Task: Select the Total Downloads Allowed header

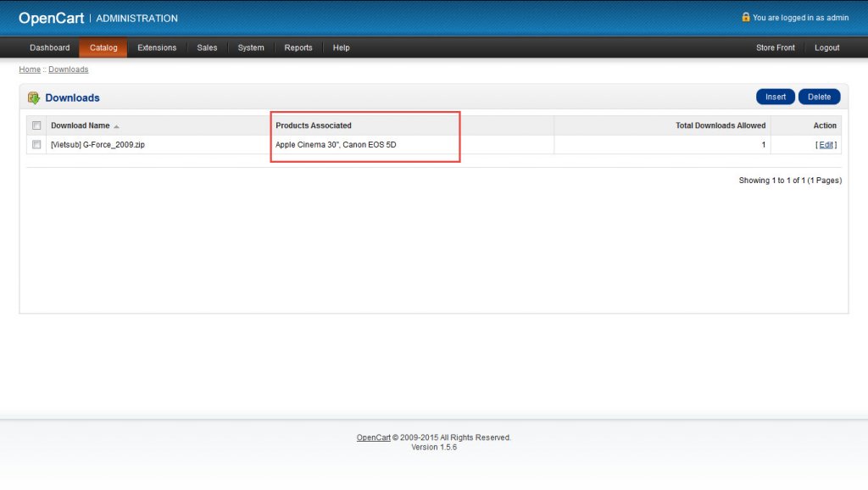Action: coord(721,125)
